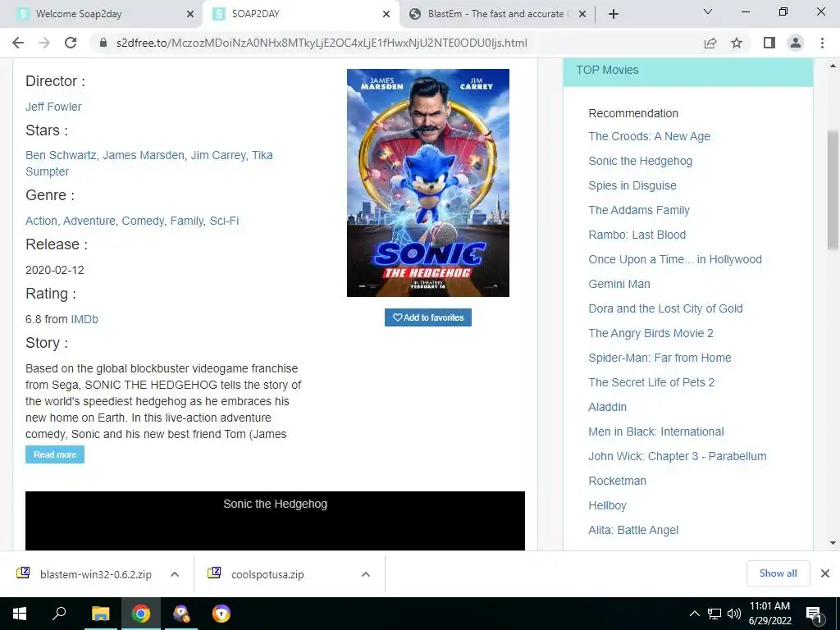Expand coolspotusa.zip download options

(365, 574)
